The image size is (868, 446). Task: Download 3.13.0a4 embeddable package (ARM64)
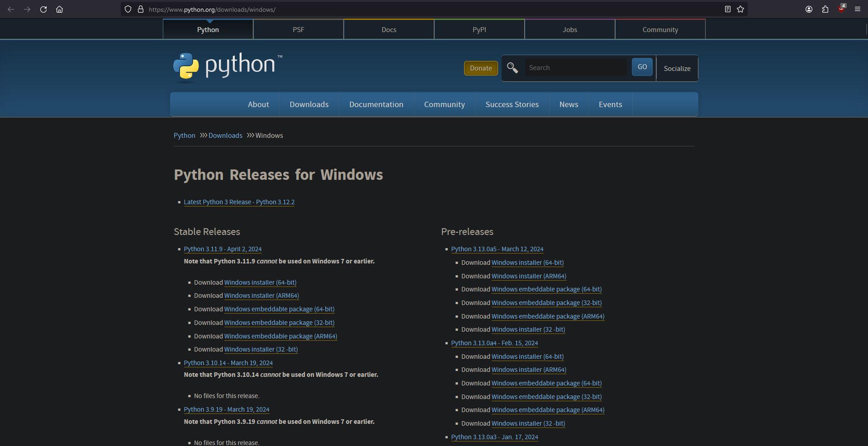point(548,410)
